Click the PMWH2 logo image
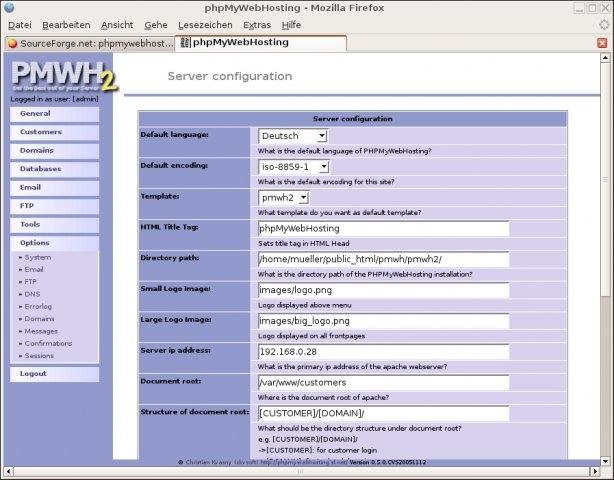The height and width of the screenshot is (480, 614). (x=64, y=76)
